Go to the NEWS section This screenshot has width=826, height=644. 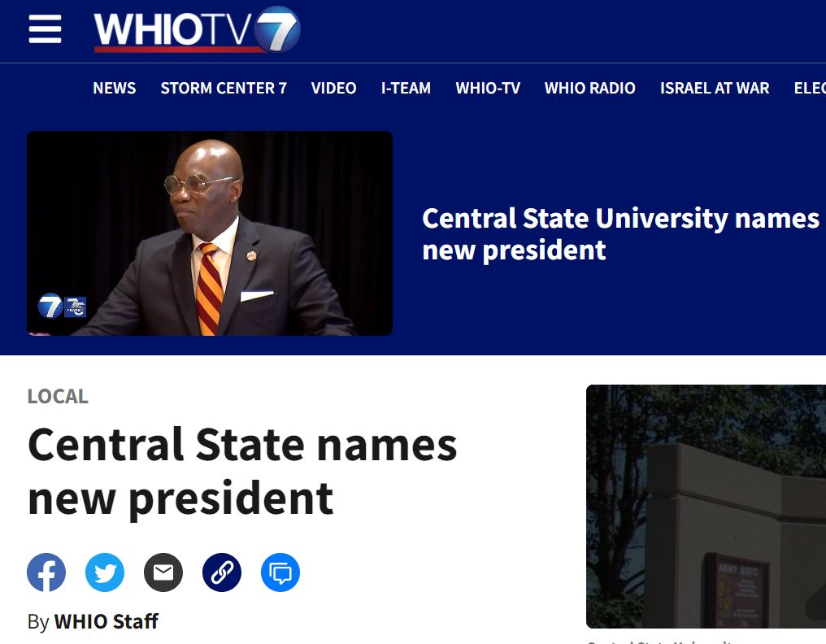click(x=115, y=88)
